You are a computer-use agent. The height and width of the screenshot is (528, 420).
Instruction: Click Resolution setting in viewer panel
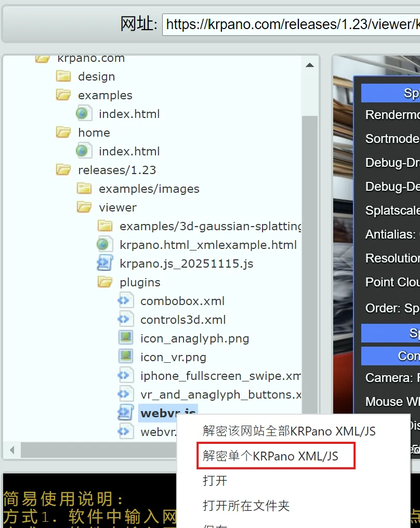coord(392,258)
